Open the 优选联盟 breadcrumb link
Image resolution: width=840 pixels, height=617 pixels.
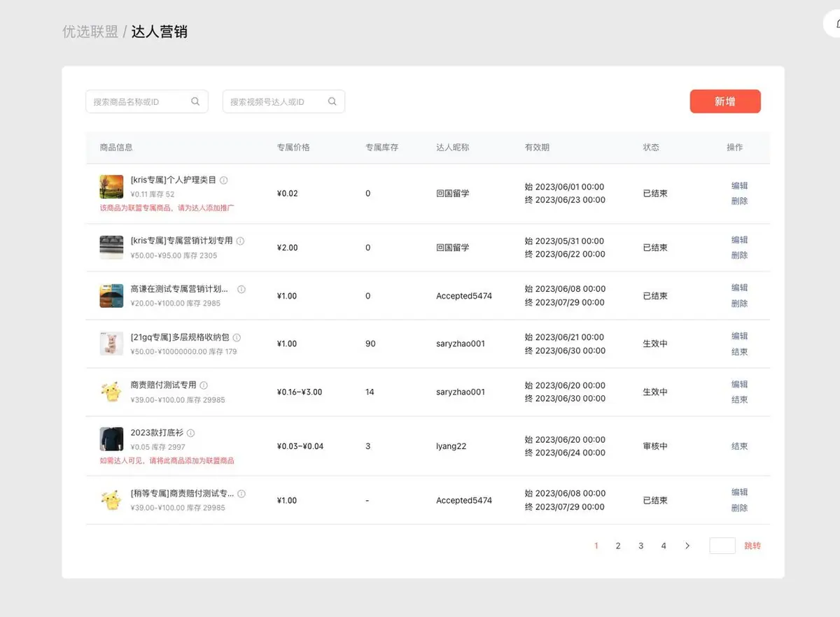pos(90,31)
